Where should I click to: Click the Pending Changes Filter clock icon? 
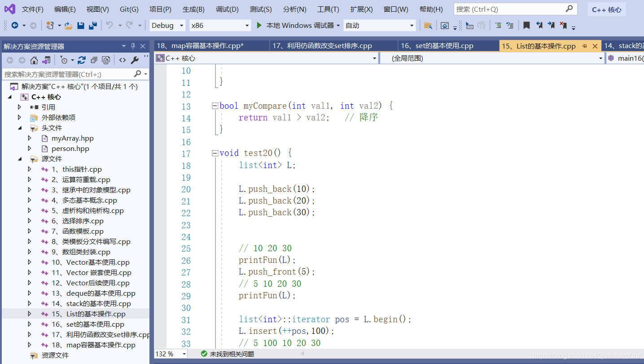click(64, 60)
